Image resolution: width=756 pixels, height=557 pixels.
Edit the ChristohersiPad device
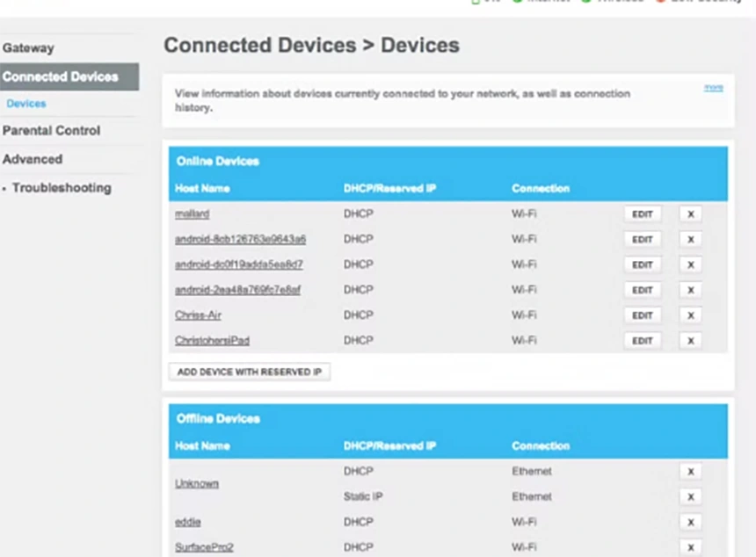coord(643,341)
